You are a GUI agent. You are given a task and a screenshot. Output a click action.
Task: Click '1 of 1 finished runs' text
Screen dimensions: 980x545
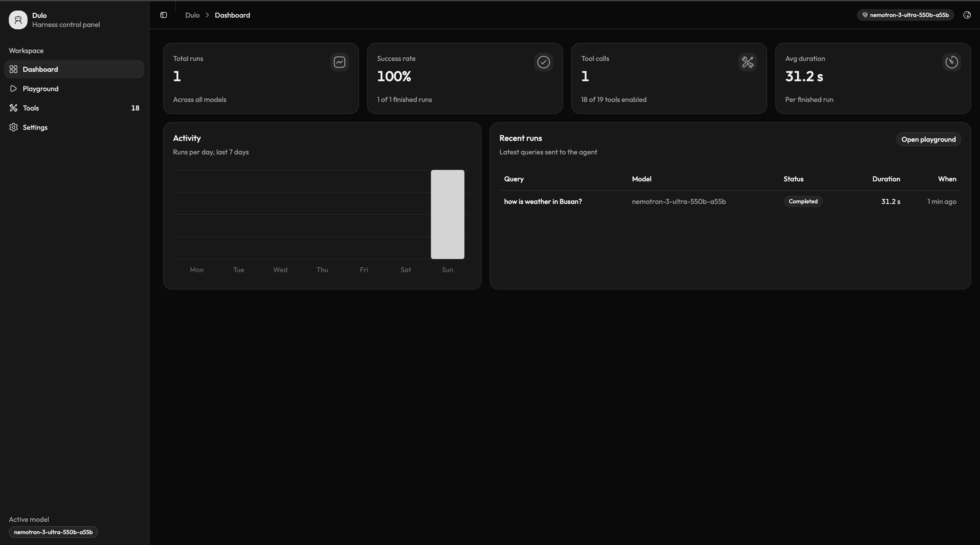point(404,100)
